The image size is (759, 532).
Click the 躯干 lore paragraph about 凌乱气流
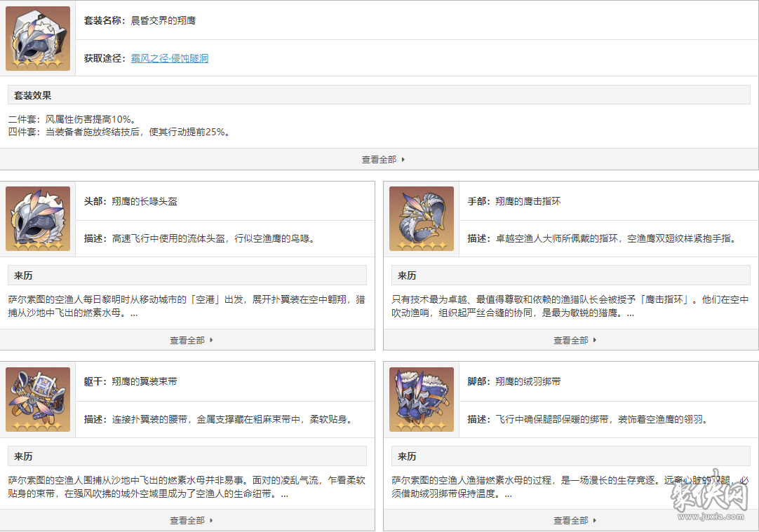pyautogui.click(x=187, y=487)
